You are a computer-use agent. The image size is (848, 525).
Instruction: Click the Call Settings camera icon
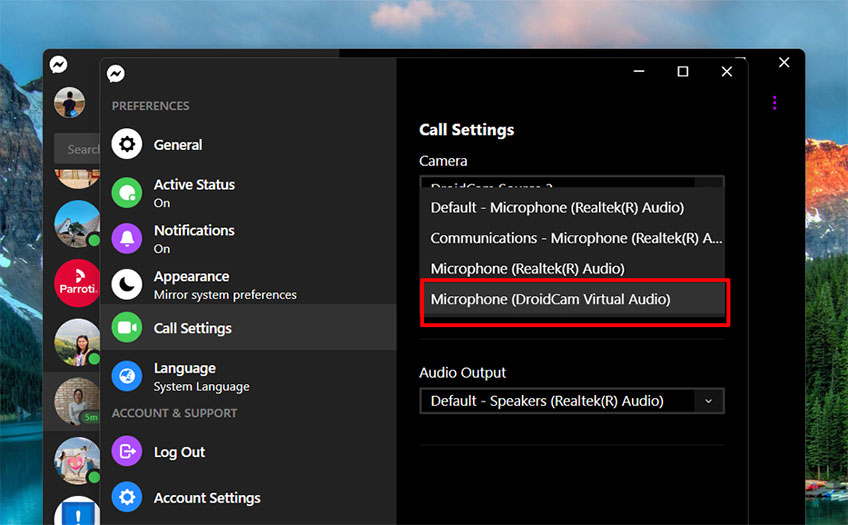tap(127, 327)
